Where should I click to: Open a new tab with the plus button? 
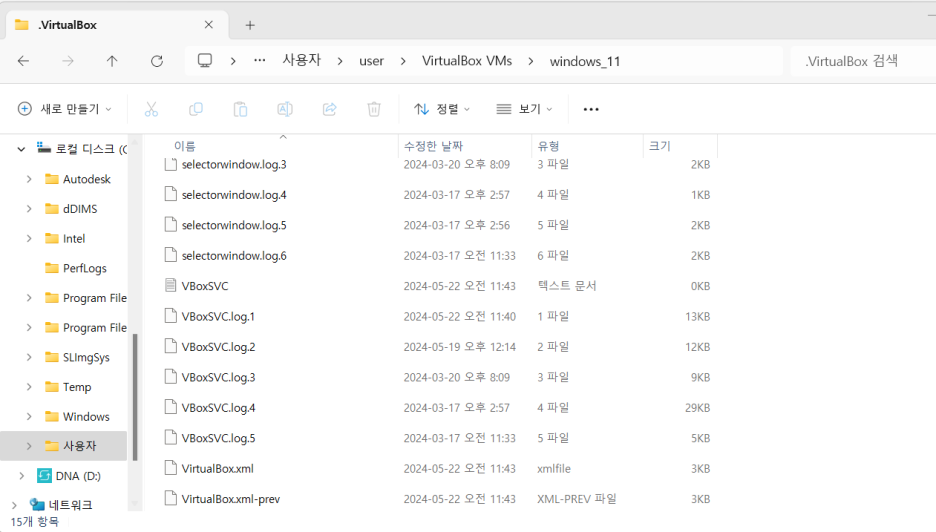pyautogui.click(x=250, y=25)
